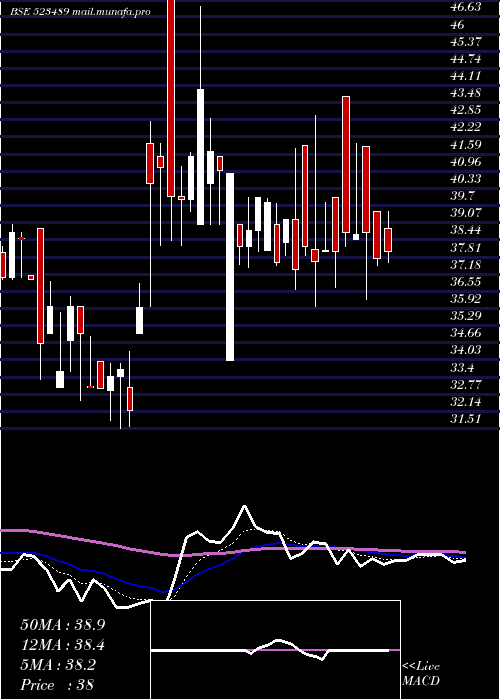500x700 pixels.
Task: Click the <<Live MACD label
Action: click(x=421, y=673)
